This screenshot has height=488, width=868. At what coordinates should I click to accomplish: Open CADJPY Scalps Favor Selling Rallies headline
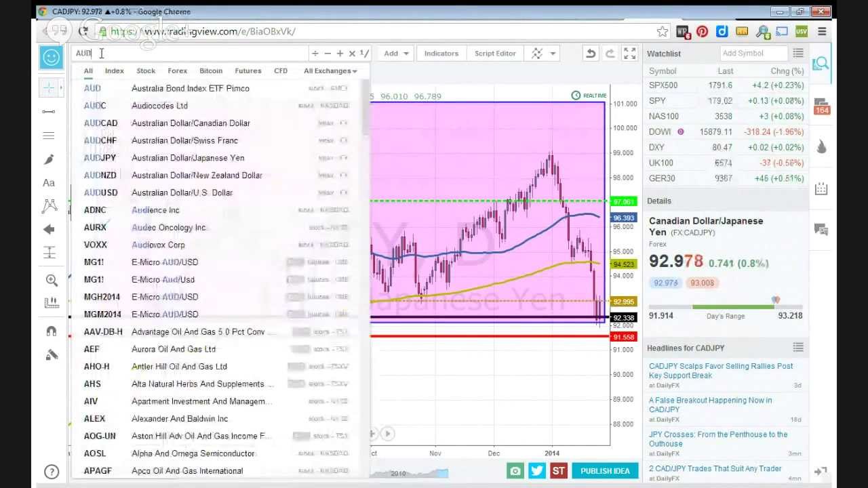coord(720,371)
